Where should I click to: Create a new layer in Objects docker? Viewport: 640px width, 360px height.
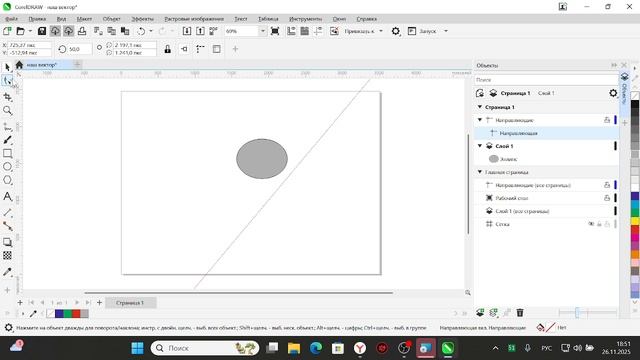coord(480,313)
